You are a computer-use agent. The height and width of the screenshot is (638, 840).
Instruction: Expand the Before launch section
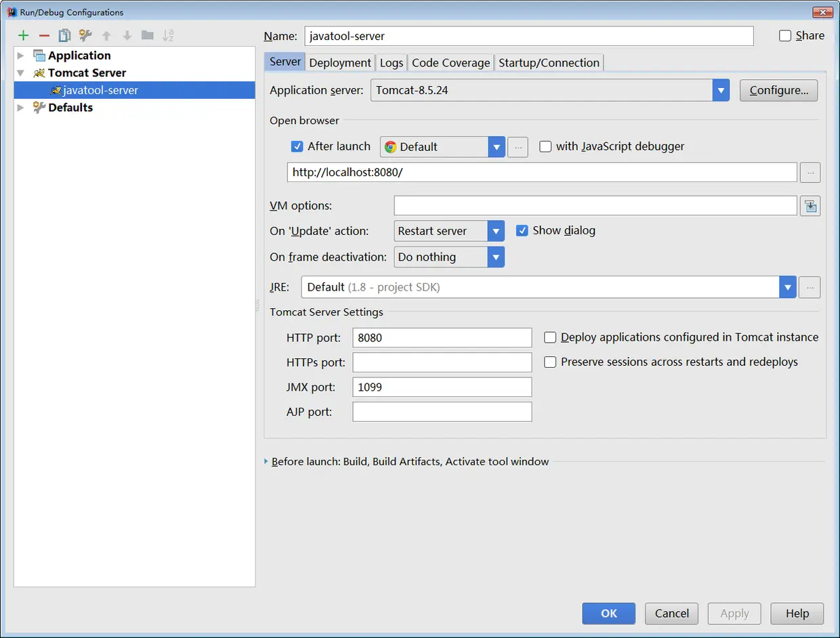265,461
